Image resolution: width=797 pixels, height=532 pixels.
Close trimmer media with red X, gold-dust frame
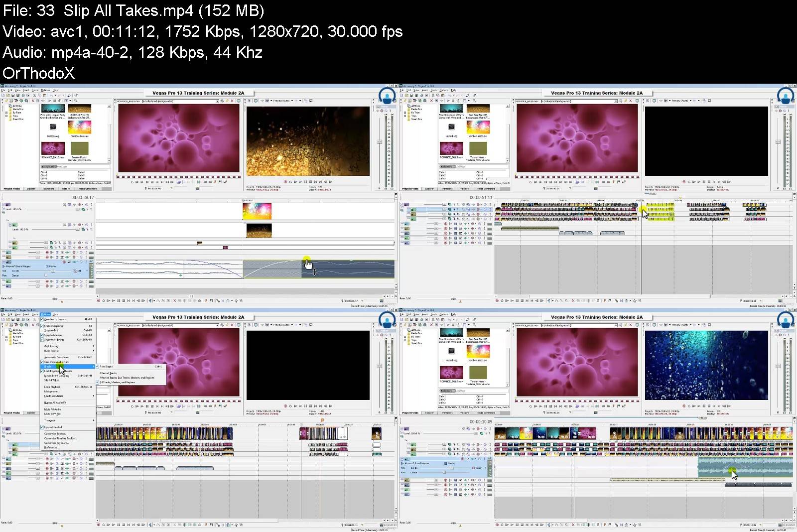coord(232,101)
